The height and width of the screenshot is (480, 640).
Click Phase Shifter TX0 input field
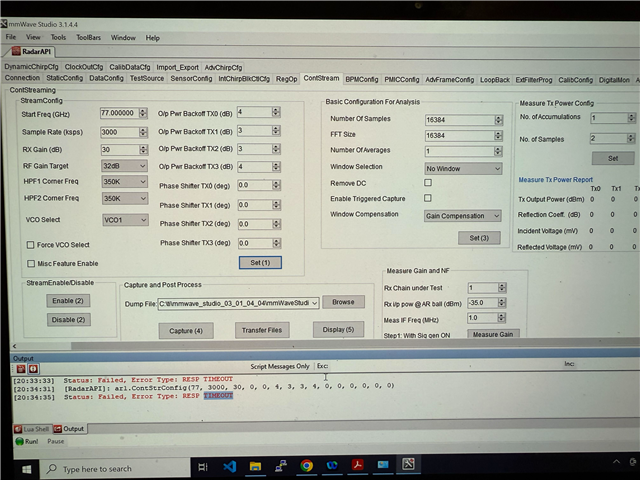point(255,185)
